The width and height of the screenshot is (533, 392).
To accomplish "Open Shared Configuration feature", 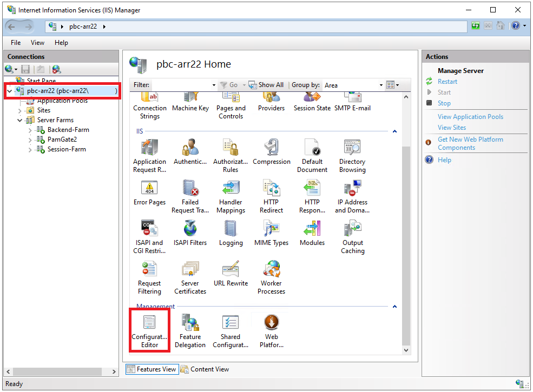I will coord(231,331).
